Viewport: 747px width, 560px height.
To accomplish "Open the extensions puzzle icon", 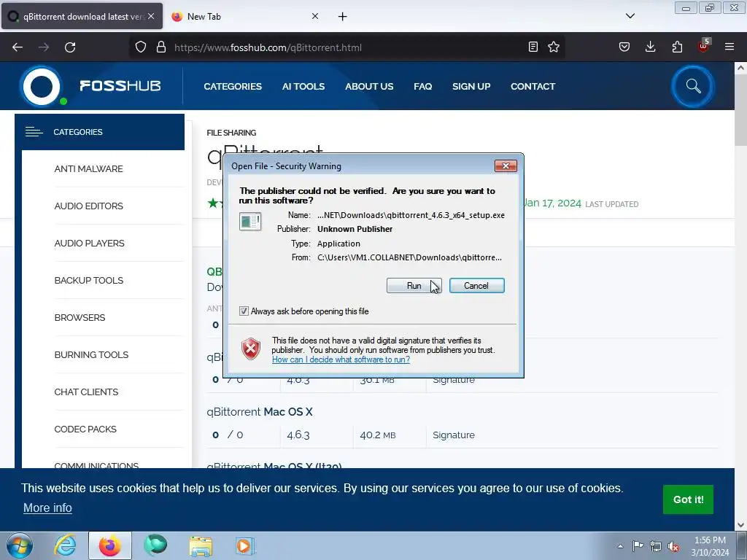I will click(677, 47).
